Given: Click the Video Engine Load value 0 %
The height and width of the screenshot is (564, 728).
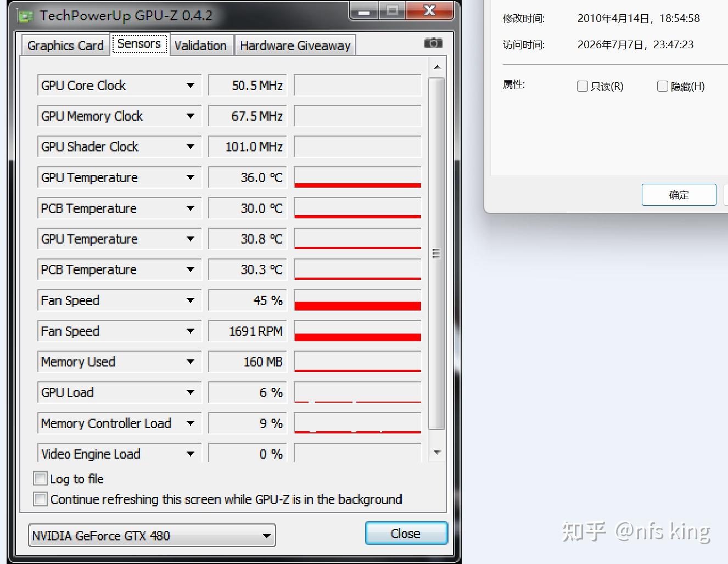Looking at the screenshot, I should [248, 453].
